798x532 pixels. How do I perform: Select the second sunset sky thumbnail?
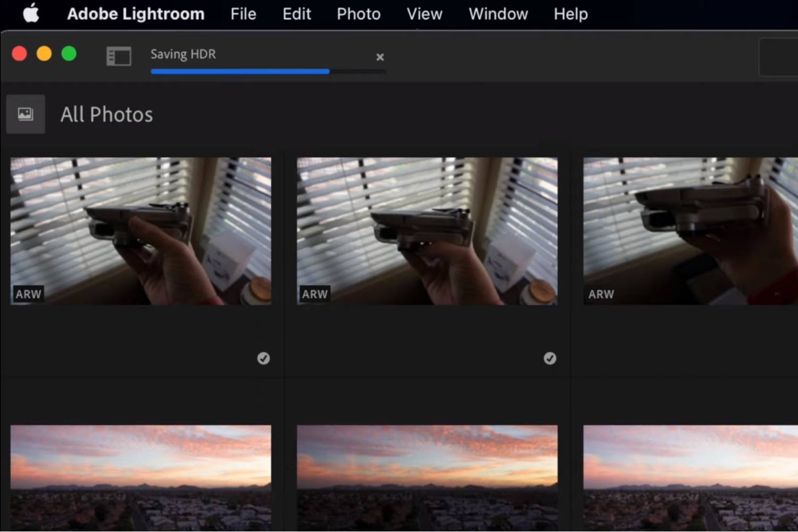point(427,478)
